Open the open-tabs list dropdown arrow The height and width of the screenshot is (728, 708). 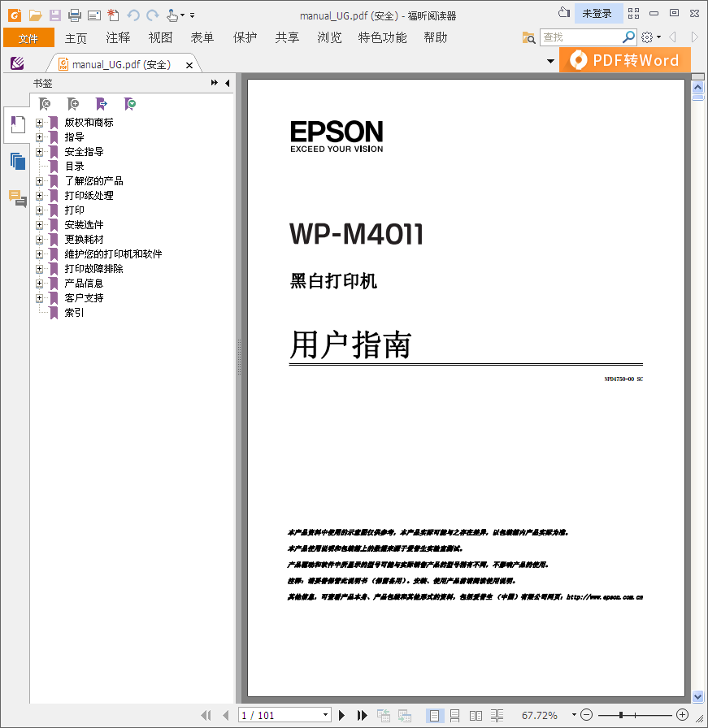tap(550, 61)
